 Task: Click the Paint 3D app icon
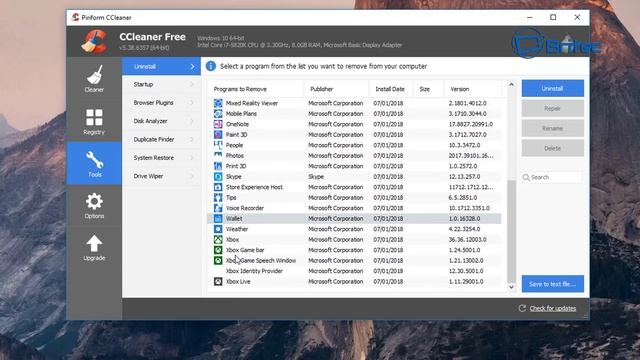(218, 135)
